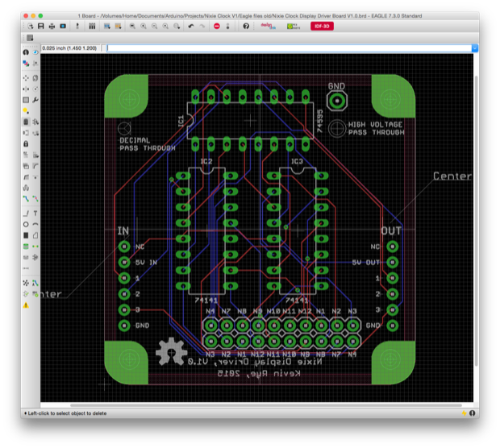
Task: Select the Polygon tool
Action: [x=35, y=235]
